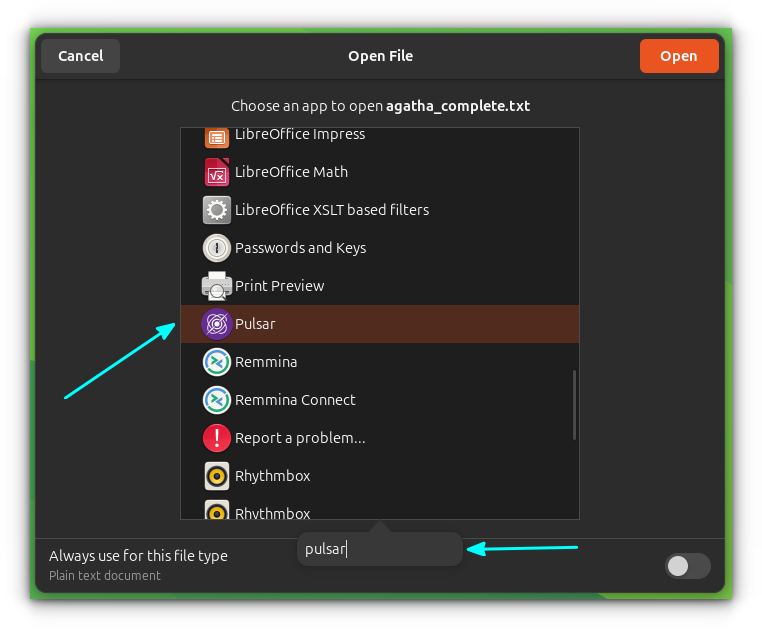The height and width of the screenshot is (631, 762).
Task: Click the Print Preview printer icon
Action: 217,286
